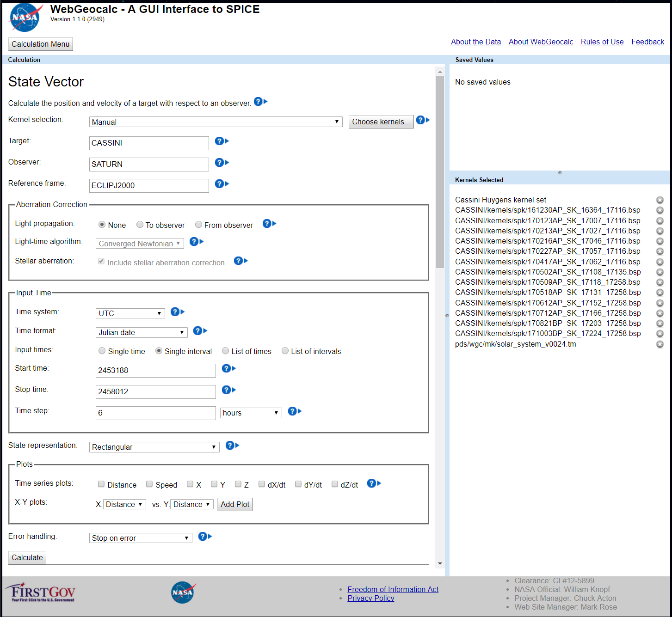Remove kernel 170123AP_SK_17007_17116.bsp
Image resolution: width=672 pixels, height=617 pixels.
click(660, 221)
